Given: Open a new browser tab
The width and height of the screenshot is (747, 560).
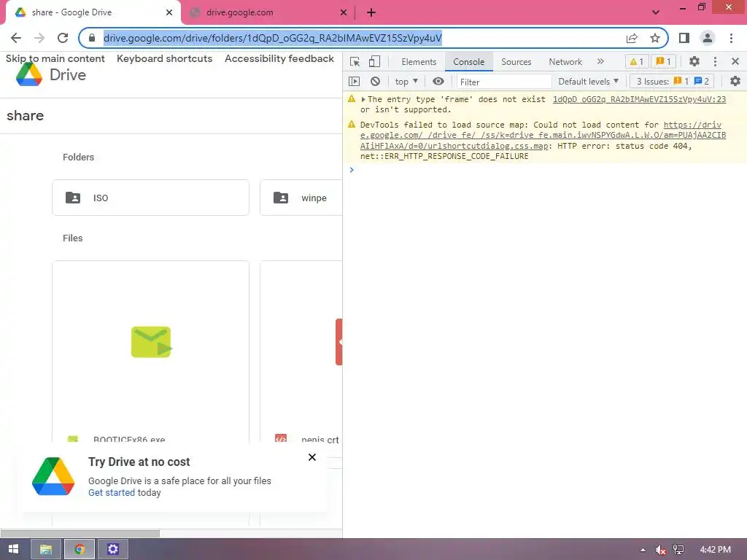Looking at the screenshot, I should click(371, 12).
